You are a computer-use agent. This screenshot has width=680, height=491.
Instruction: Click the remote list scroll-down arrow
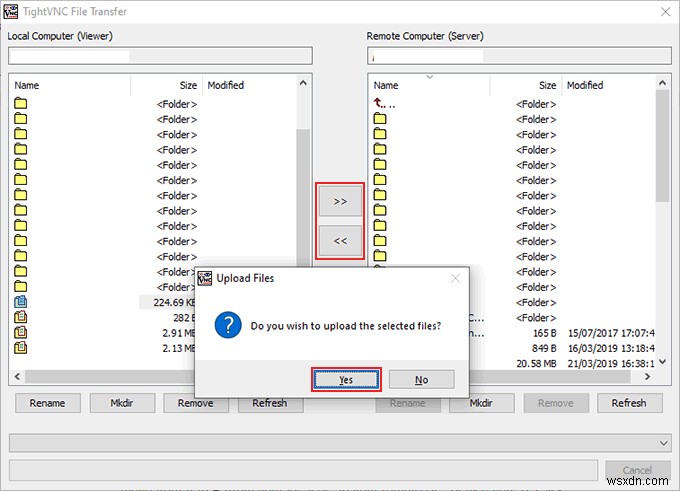663,361
